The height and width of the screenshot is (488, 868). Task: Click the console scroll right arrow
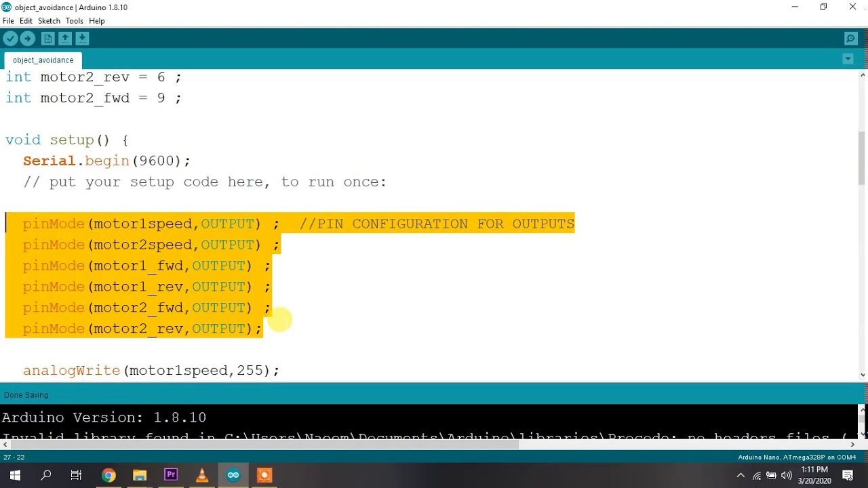854,445
